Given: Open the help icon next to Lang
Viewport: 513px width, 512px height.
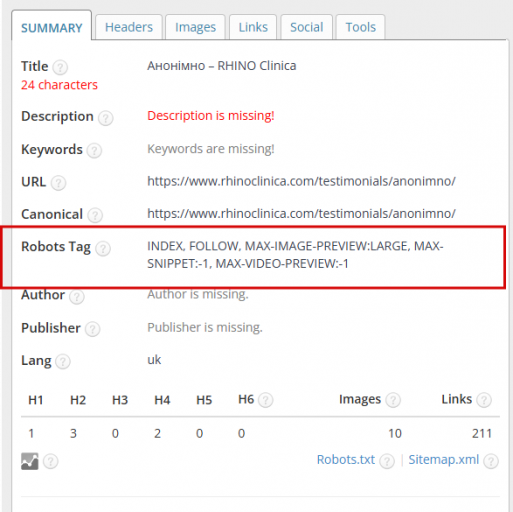Looking at the screenshot, I should click(x=63, y=362).
